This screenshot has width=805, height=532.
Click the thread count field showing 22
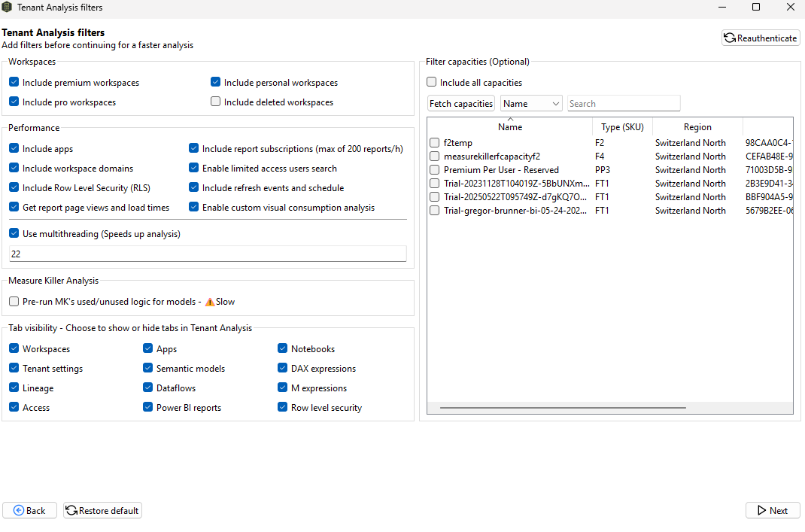click(x=208, y=254)
